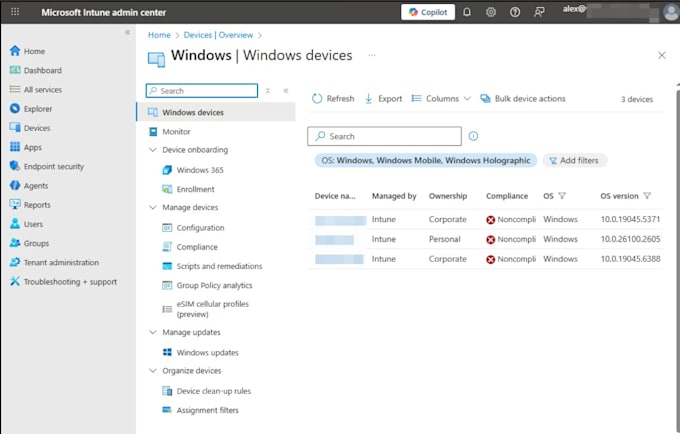Click Add filters button

click(574, 160)
